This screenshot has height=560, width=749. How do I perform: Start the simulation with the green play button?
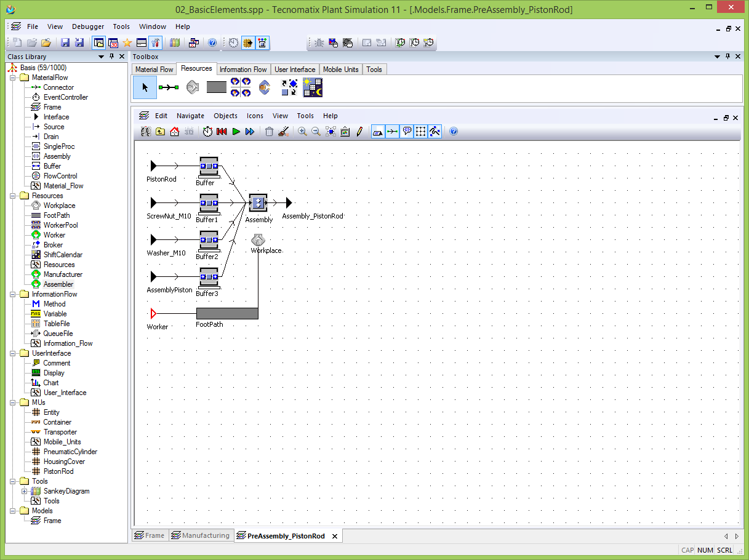[236, 132]
